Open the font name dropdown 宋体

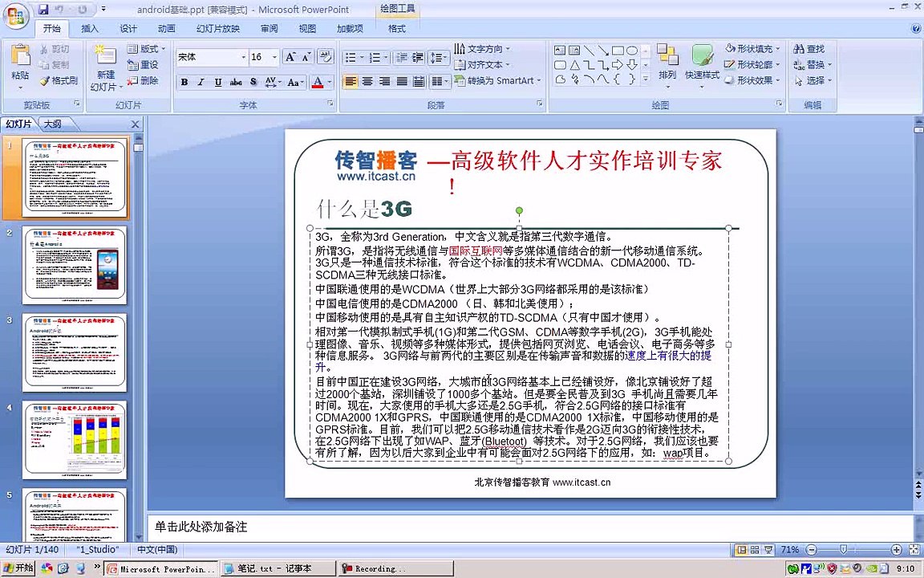(243, 57)
